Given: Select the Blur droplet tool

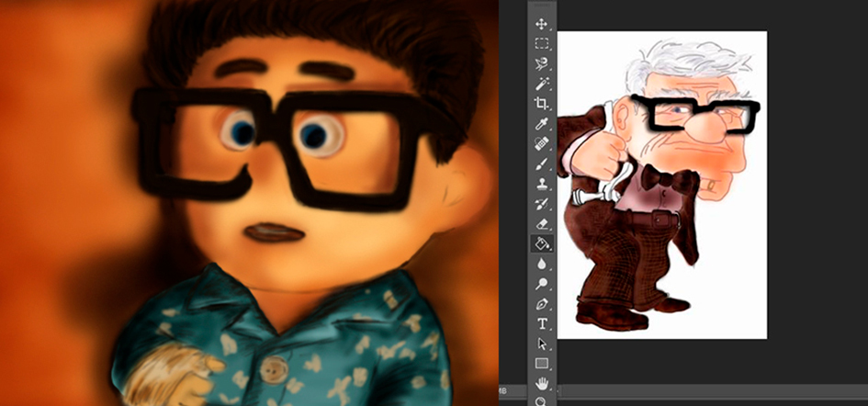Looking at the screenshot, I should 541,264.
